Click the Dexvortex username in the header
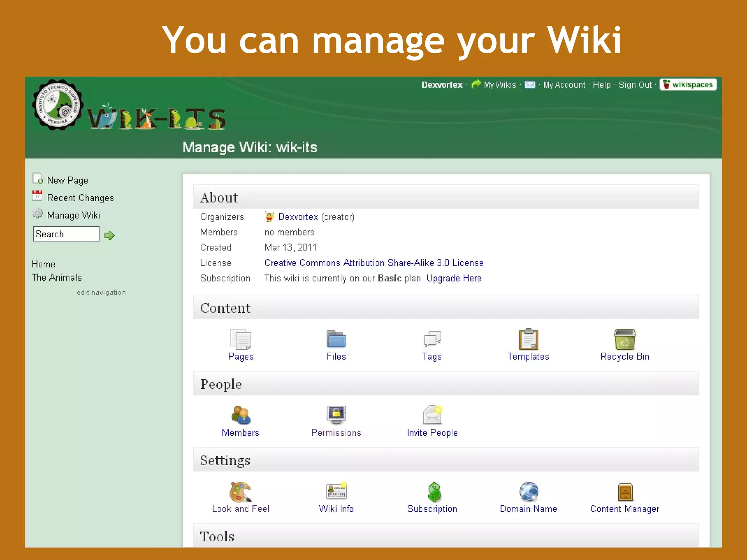The height and width of the screenshot is (560, 747). point(442,85)
